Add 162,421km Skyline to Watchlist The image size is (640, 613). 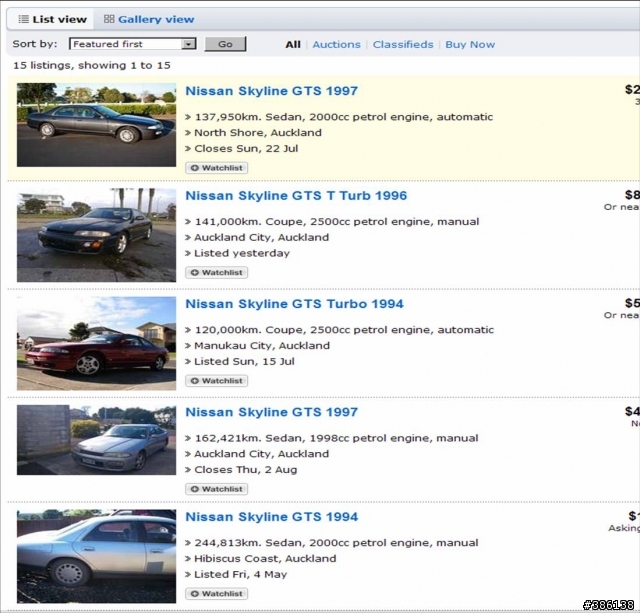pyautogui.click(x=216, y=489)
